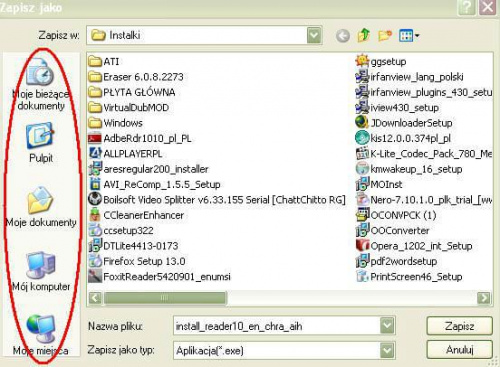Click into the Nazwa pliku field
Screen dimensions: 500x367
[277, 326]
